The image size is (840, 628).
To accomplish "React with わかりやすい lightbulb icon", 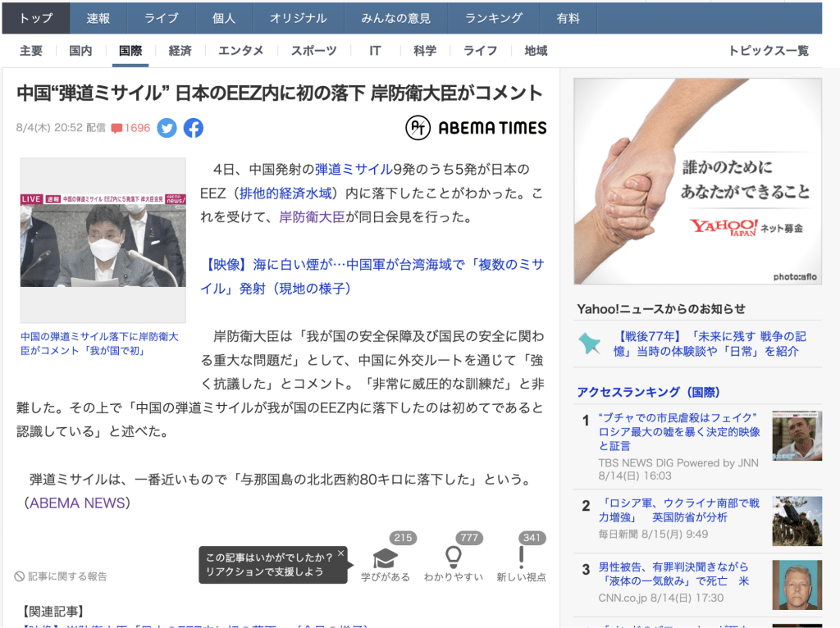I will click(x=453, y=557).
